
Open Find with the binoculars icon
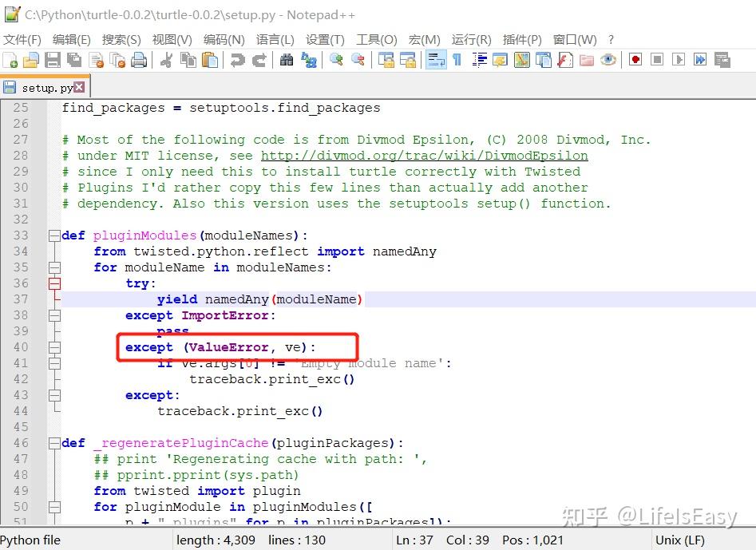[287, 60]
